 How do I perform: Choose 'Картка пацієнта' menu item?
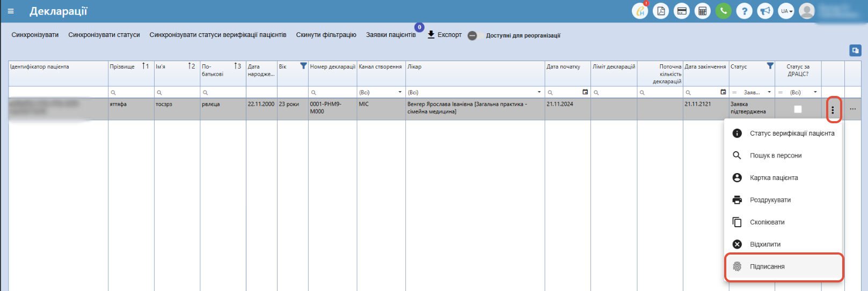pos(774,178)
